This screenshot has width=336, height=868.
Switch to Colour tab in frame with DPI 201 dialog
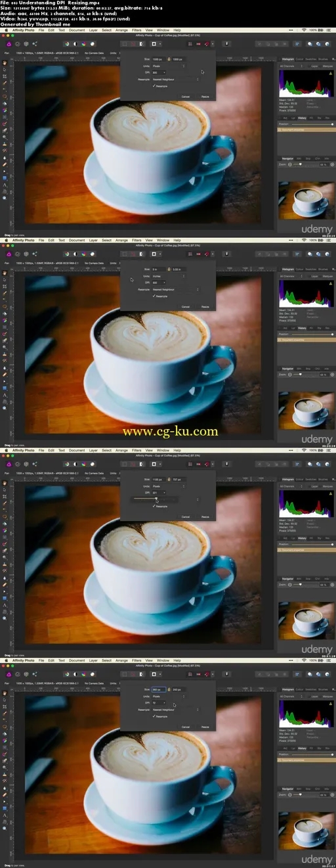300,479
